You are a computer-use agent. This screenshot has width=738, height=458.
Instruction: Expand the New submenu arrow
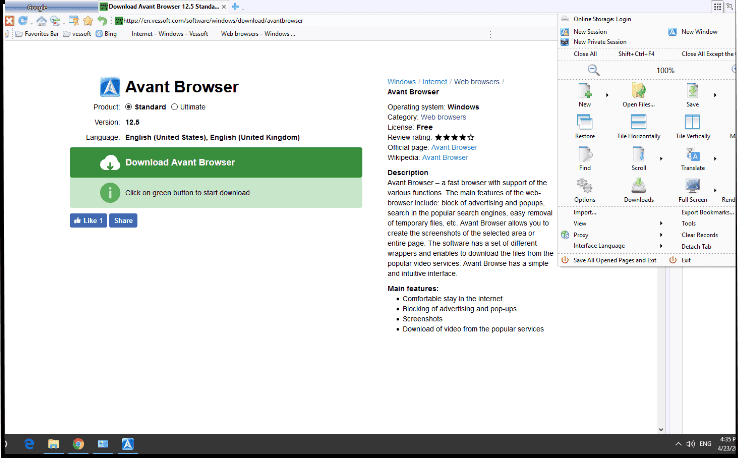(608, 95)
